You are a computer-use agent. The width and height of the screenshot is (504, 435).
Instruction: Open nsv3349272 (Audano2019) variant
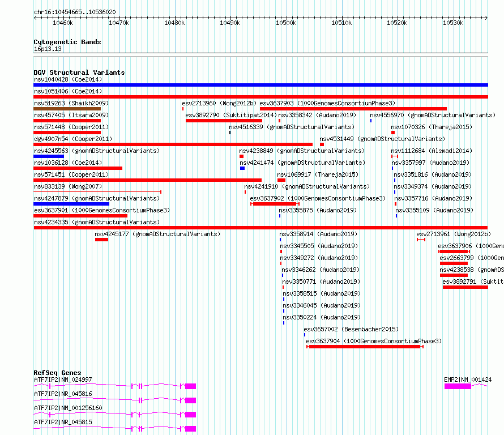[x=319, y=258]
